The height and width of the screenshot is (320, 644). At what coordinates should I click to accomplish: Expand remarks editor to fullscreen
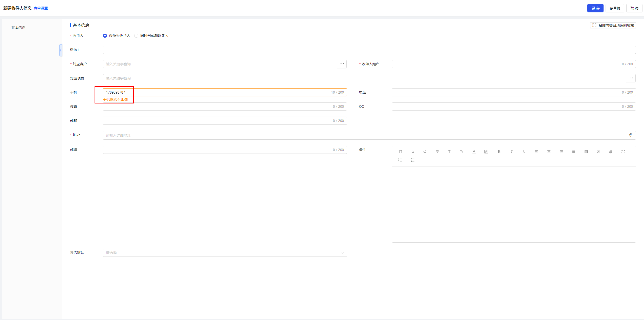point(623,152)
